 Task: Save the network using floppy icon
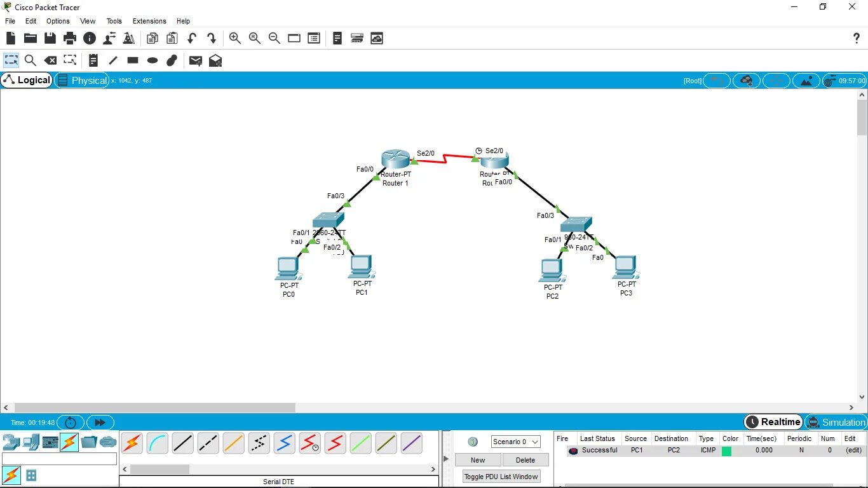coord(50,38)
